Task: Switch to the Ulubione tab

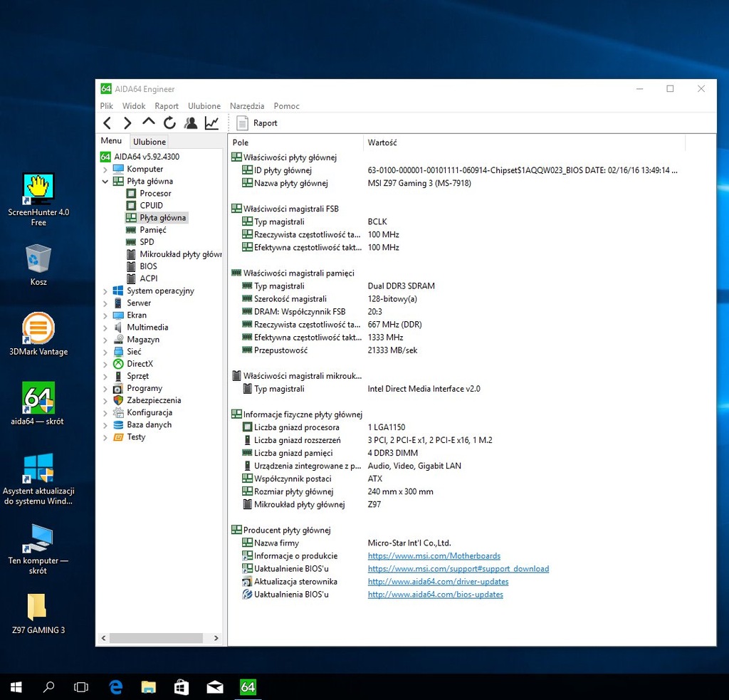Action: coord(150,142)
